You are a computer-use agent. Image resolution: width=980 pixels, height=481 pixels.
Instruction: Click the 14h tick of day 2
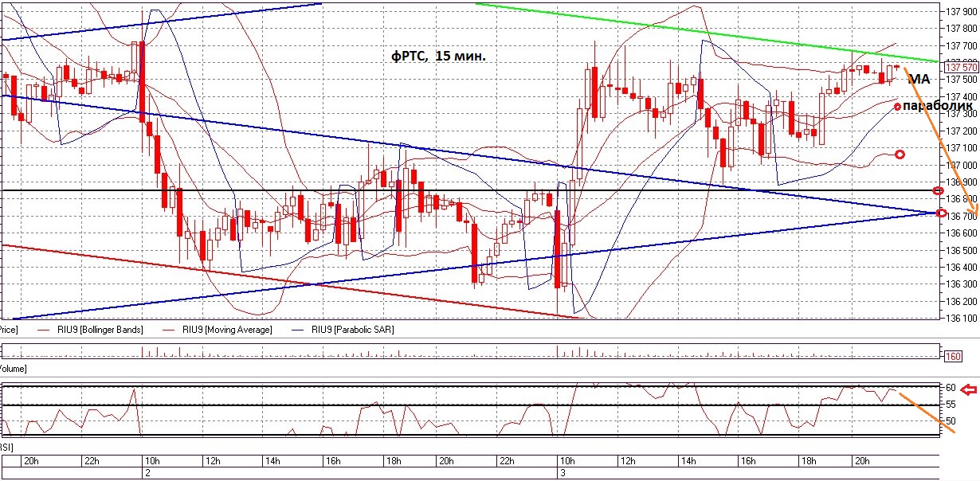point(273,461)
